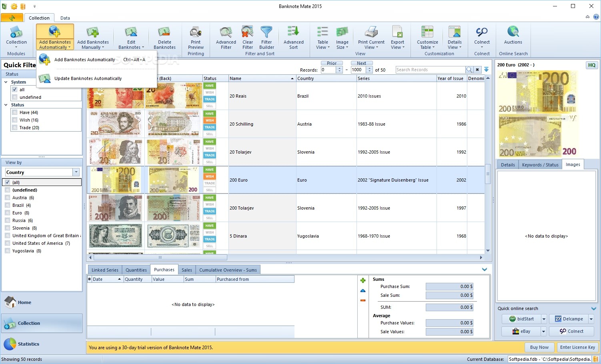The width and height of the screenshot is (601, 364).
Task: Check the Have (44) filter
Action: pos(15,112)
